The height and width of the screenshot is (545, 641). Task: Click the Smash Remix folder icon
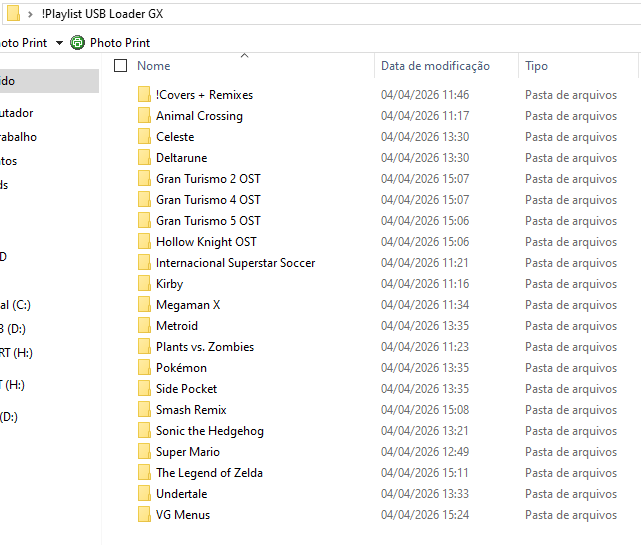[x=144, y=409]
